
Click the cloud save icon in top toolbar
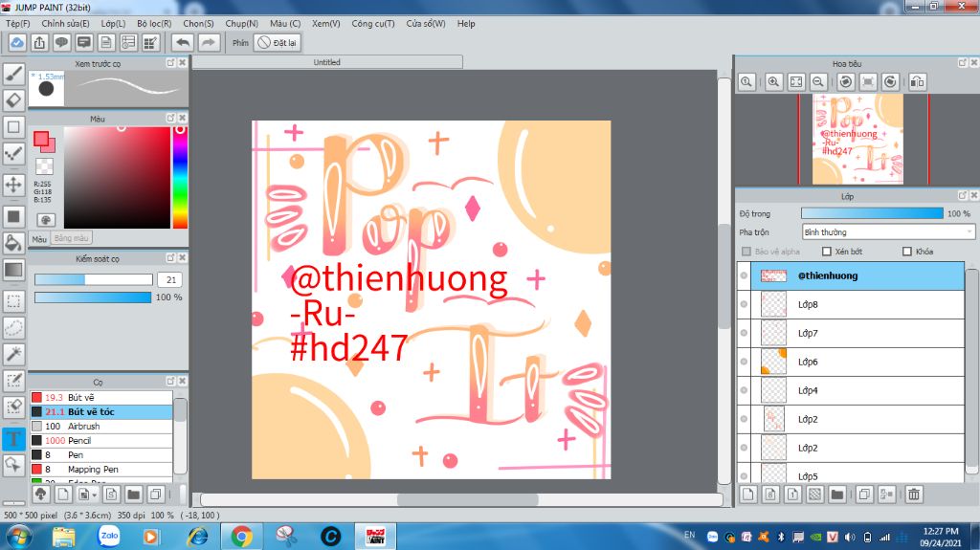pos(17,42)
